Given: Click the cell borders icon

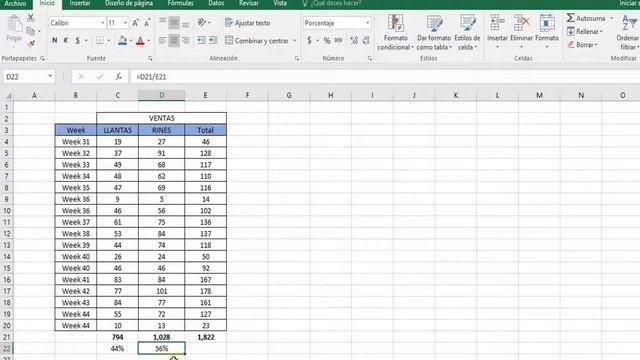Looking at the screenshot, I should pyautogui.click(x=100, y=40).
